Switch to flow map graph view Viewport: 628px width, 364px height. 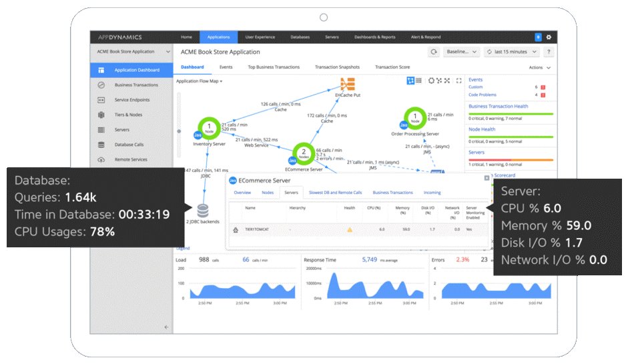410,81
